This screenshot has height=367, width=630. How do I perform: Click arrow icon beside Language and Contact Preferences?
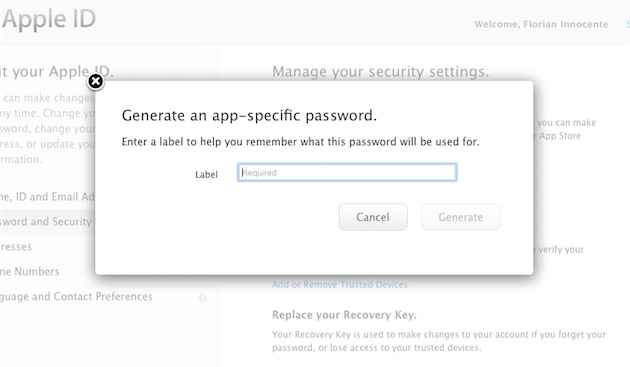(x=203, y=298)
